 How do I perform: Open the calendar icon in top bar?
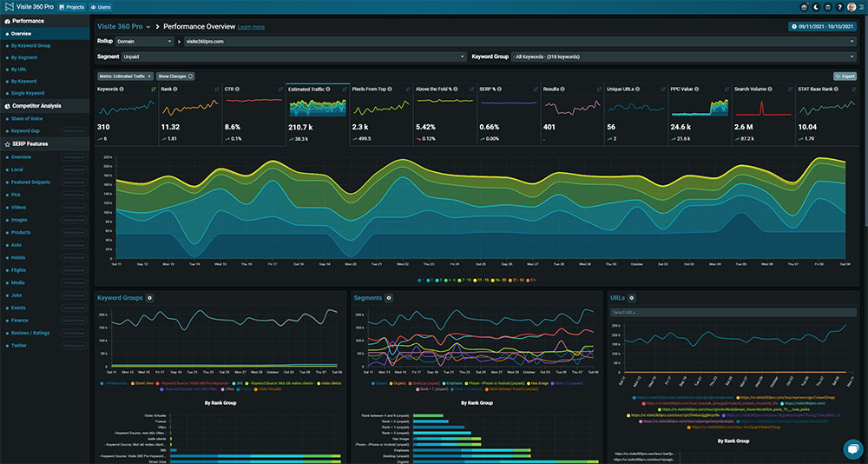point(827,7)
